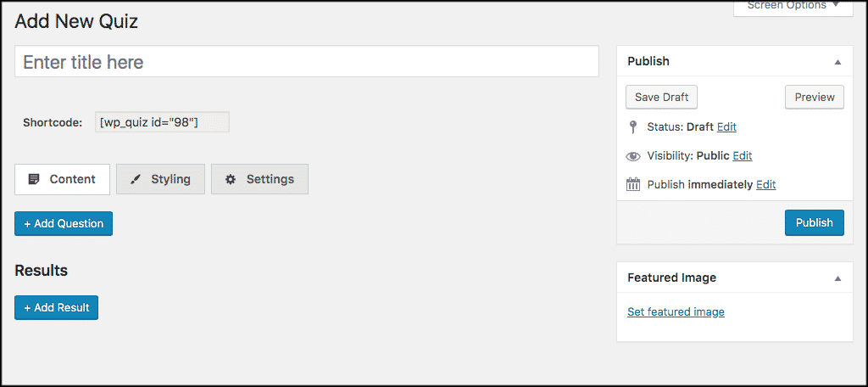Click the Enter title here field
This screenshot has height=387, width=868.
(x=307, y=62)
